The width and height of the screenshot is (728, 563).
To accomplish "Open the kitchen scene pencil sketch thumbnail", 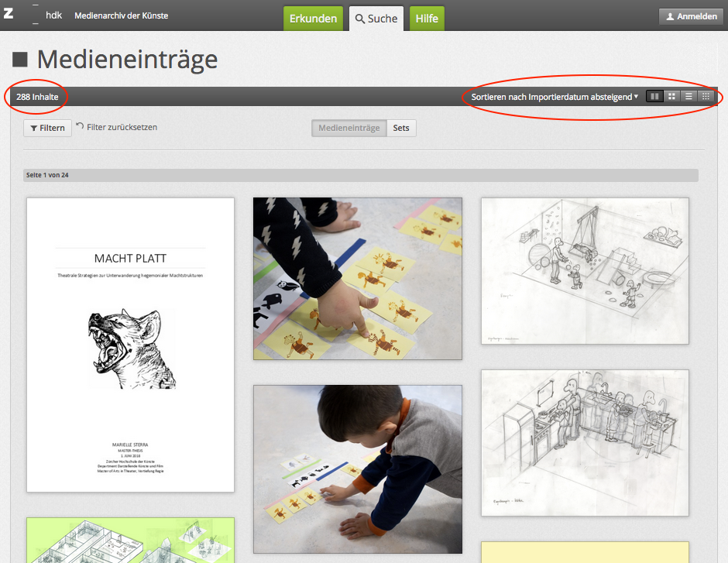I will point(585,442).
